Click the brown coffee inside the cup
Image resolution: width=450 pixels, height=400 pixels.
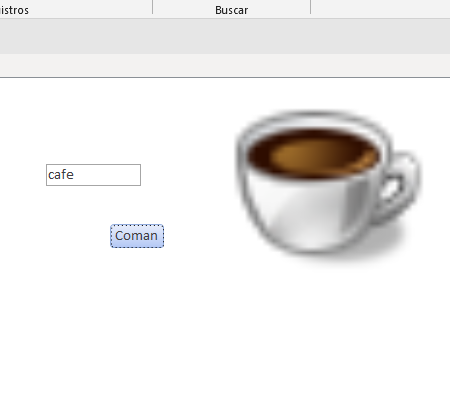(313, 154)
